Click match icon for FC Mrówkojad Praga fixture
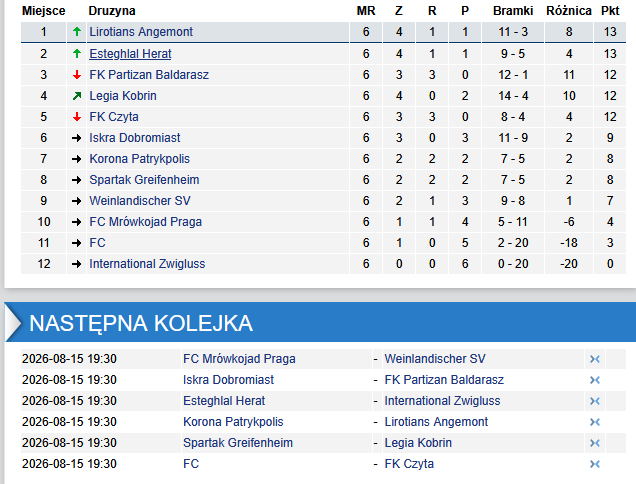Image resolution: width=636 pixels, height=484 pixels. point(595,359)
